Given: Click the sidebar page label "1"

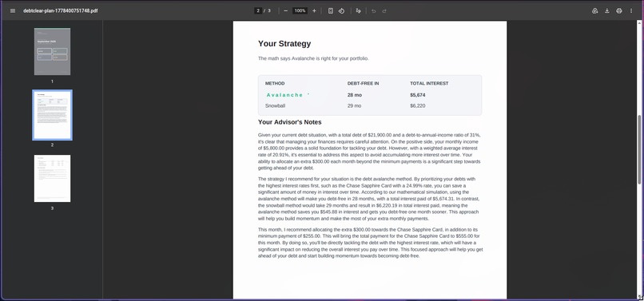Looking at the screenshot, I should pos(52,81).
